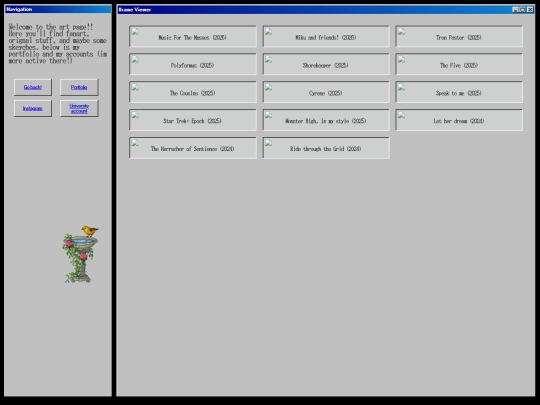Screen dimensions: 540x405
Task: Open The Cousins (2025) artwork card
Action: [193, 92]
